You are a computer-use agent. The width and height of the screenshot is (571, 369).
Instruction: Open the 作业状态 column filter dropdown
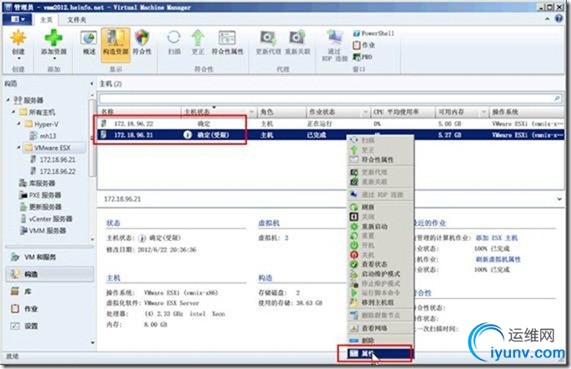pyautogui.click(x=366, y=112)
